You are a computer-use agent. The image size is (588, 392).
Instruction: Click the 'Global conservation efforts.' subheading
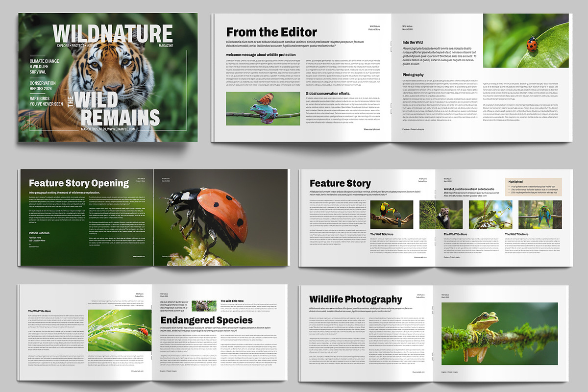click(x=329, y=93)
